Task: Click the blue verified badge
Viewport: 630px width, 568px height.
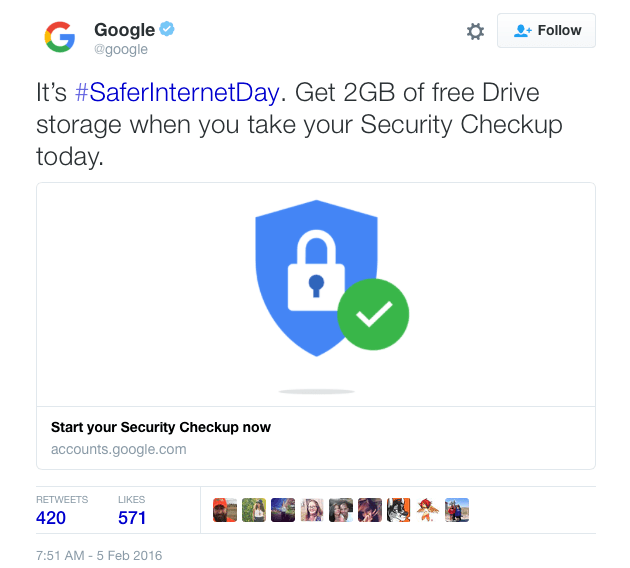Action: [x=167, y=30]
